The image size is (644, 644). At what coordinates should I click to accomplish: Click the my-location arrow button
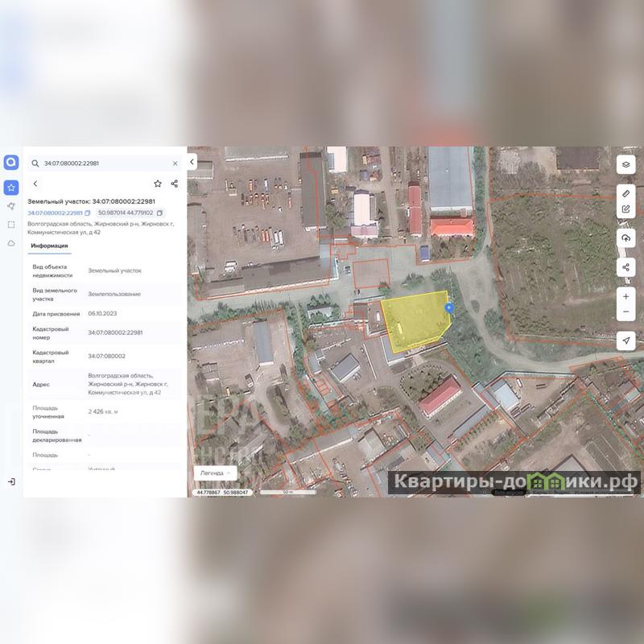click(625, 341)
